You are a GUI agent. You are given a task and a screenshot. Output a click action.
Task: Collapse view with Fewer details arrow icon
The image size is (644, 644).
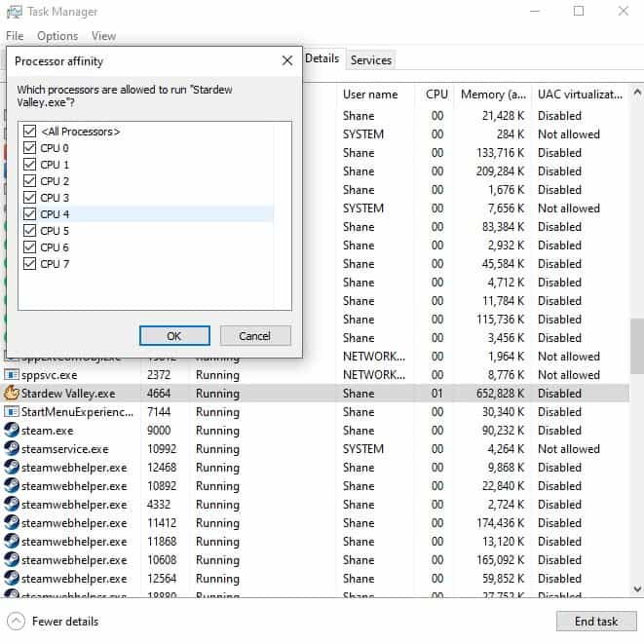tap(16, 621)
